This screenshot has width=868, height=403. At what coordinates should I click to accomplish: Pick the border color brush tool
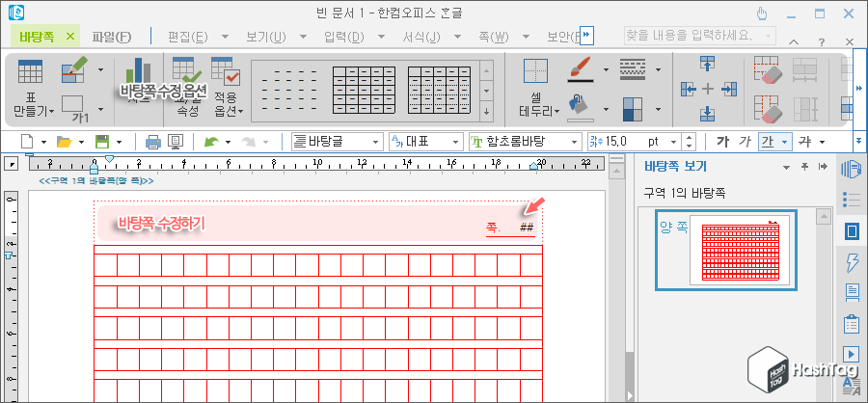[x=581, y=69]
